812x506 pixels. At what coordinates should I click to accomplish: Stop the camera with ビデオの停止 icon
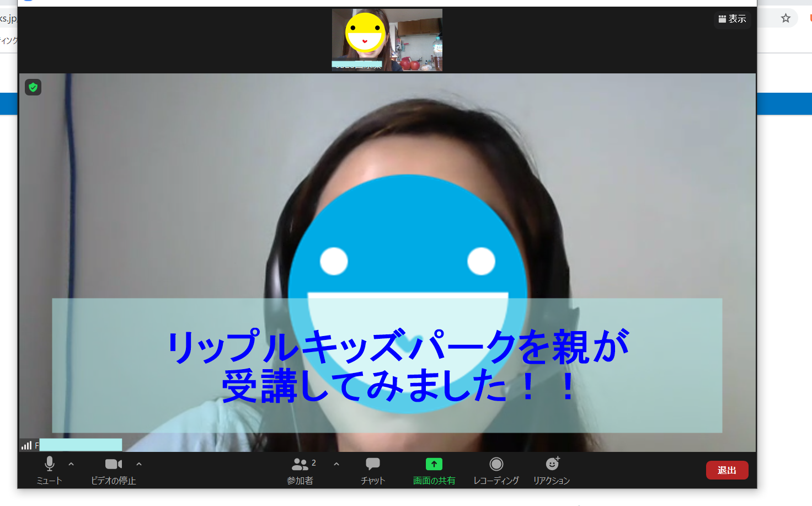pos(113,470)
